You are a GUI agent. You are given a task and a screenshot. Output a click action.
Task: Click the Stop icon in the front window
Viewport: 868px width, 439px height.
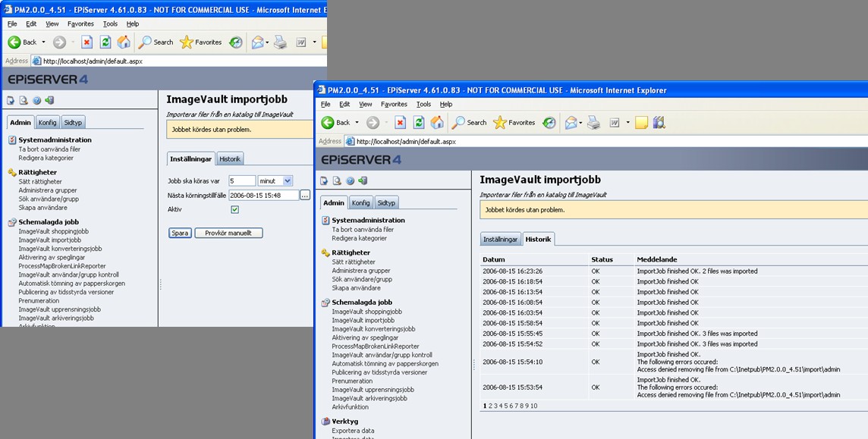400,122
